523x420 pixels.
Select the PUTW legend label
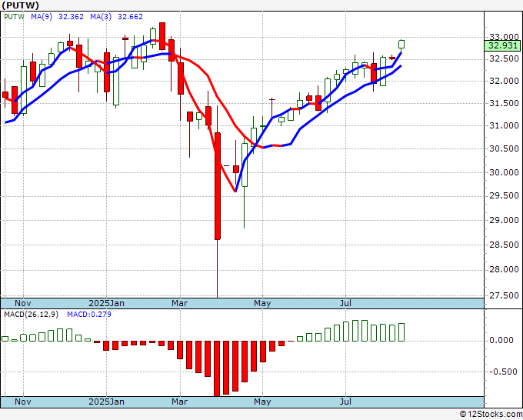tap(15, 17)
